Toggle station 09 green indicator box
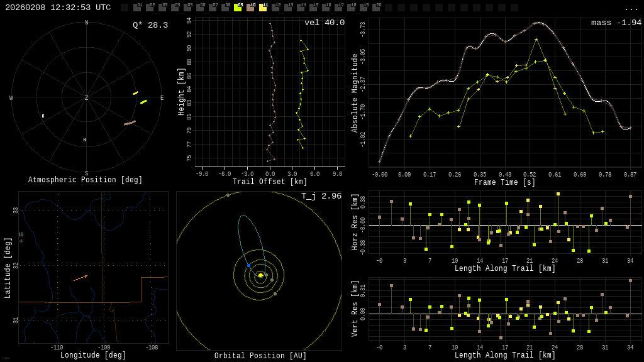 tap(238, 8)
